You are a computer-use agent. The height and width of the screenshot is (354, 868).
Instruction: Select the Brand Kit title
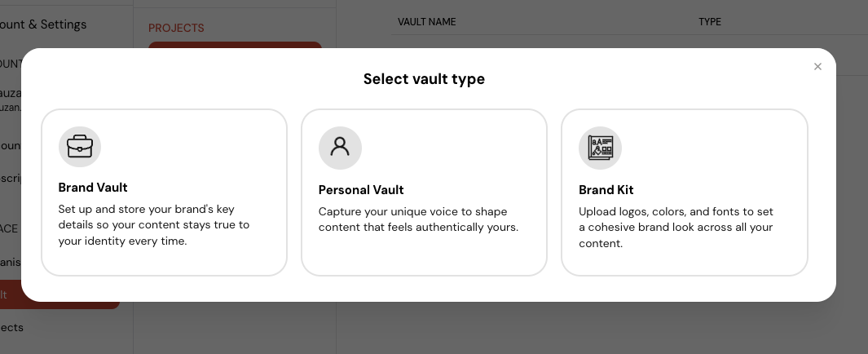click(606, 190)
